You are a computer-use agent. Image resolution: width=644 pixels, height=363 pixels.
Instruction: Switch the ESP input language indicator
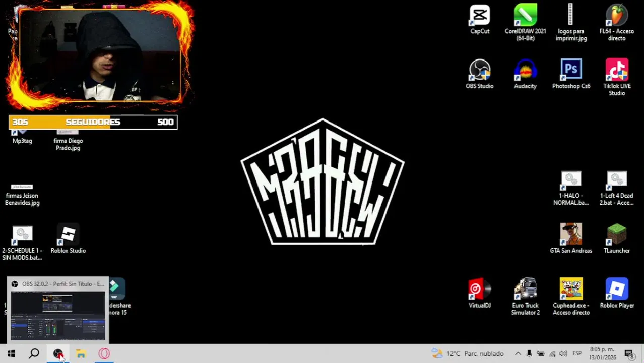(577, 353)
